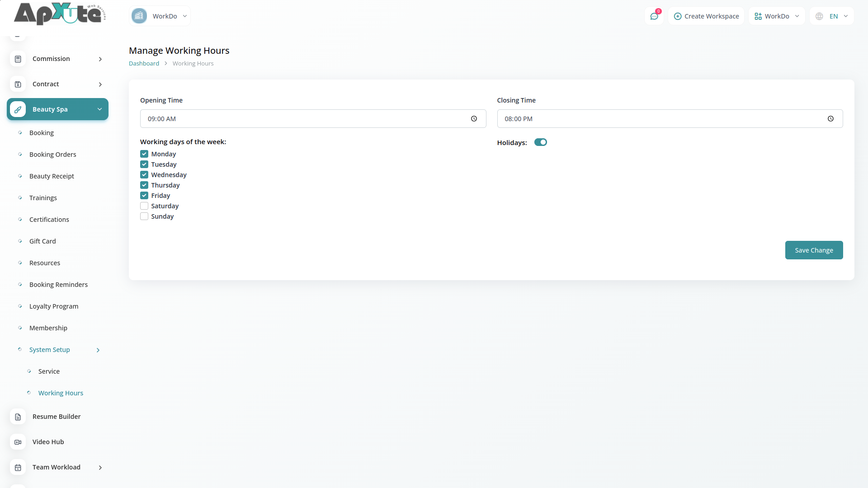
Task: Click the Create Workspace button
Action: pos(706,16)
